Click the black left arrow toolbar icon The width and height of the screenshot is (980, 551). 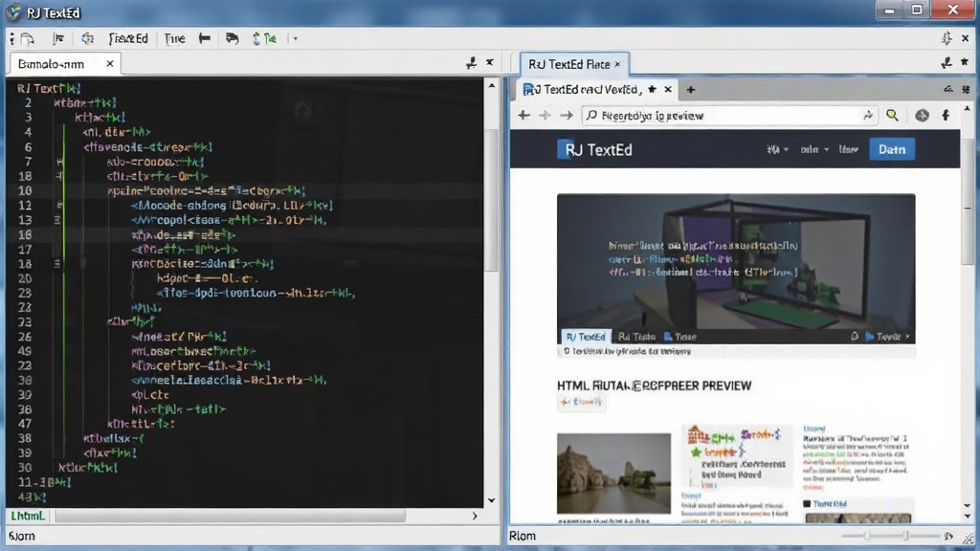(205, 38)
